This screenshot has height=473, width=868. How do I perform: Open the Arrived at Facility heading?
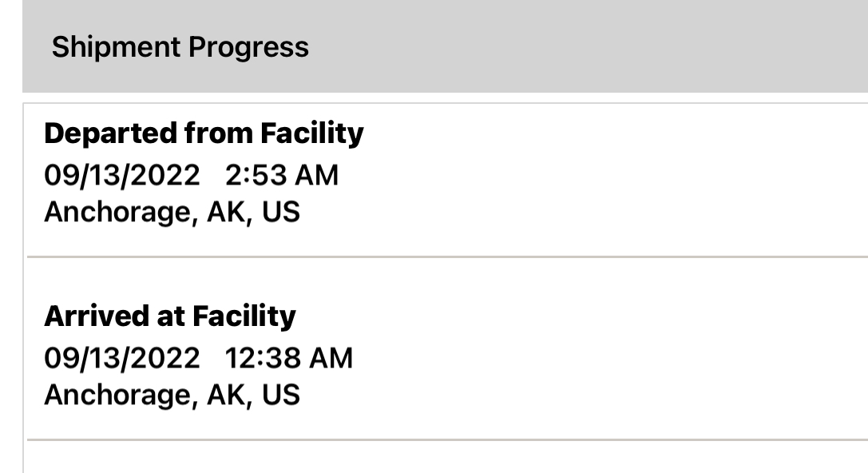169,317
